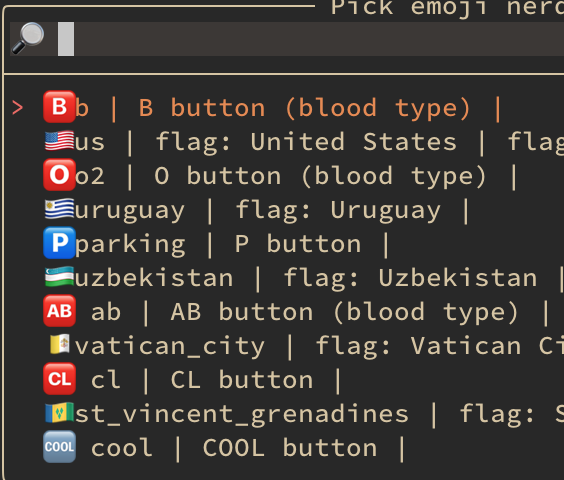Click the magnifying glass search icon
The height and width of the screenshot is (480, 564).
[28, 38]
